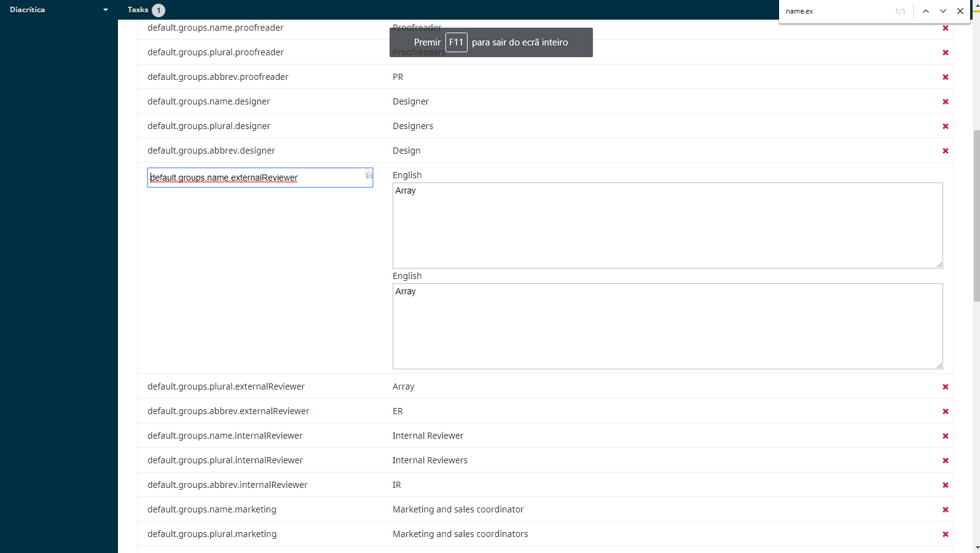
Task: Delete the default.groups.plural.internalReviewer row
Action: 946,460
